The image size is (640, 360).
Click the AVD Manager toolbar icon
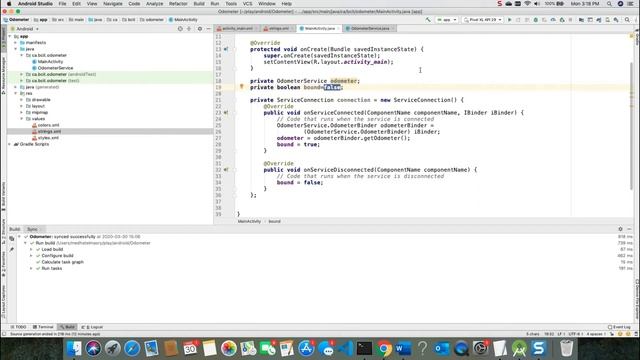pos(607,20)
